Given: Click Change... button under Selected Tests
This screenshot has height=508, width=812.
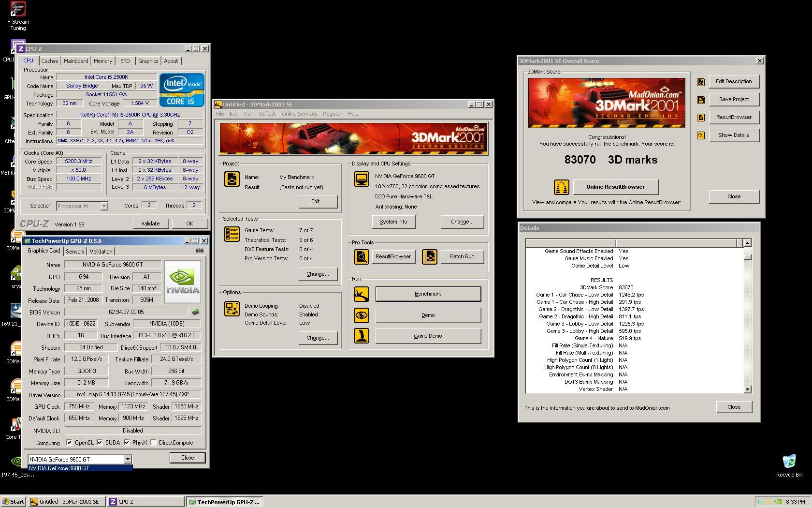Looking at the screenshot, I should point(318,274).
